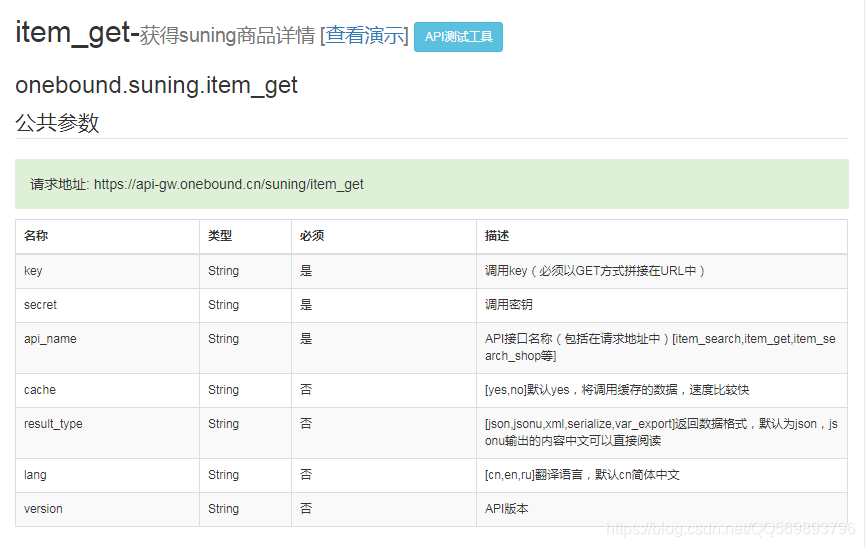Click 是 in the api_name row
Image resolution: width=865 pixels, height=547 pixels.
coord(306,339)
